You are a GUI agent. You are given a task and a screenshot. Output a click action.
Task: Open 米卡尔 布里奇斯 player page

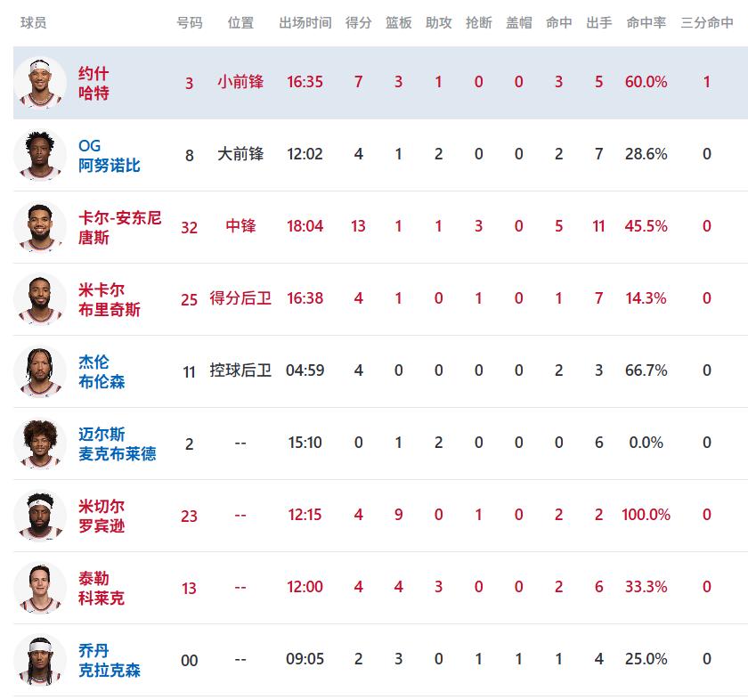(109, 299)
